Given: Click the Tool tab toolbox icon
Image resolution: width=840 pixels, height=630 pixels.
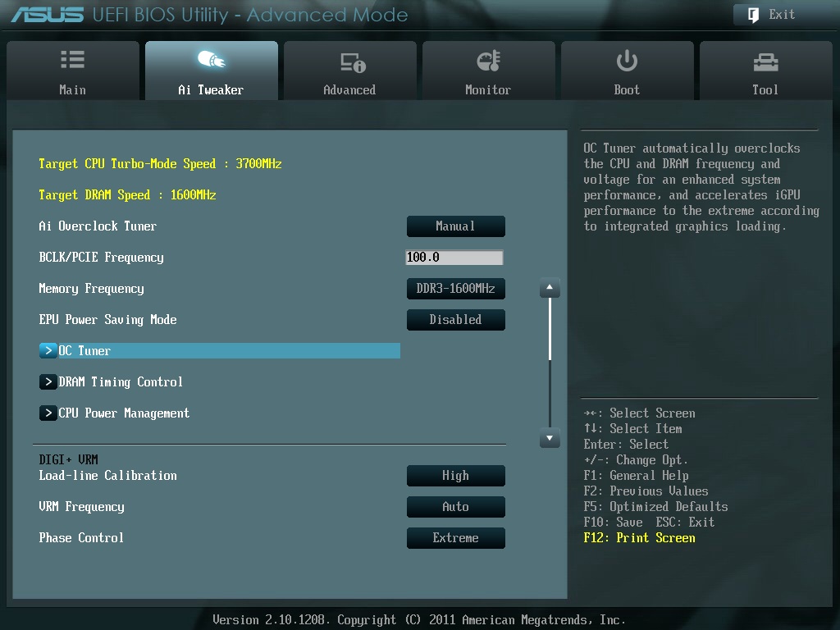Looking at the screenshot, I should pyautogui.click(x=765, y=62).
